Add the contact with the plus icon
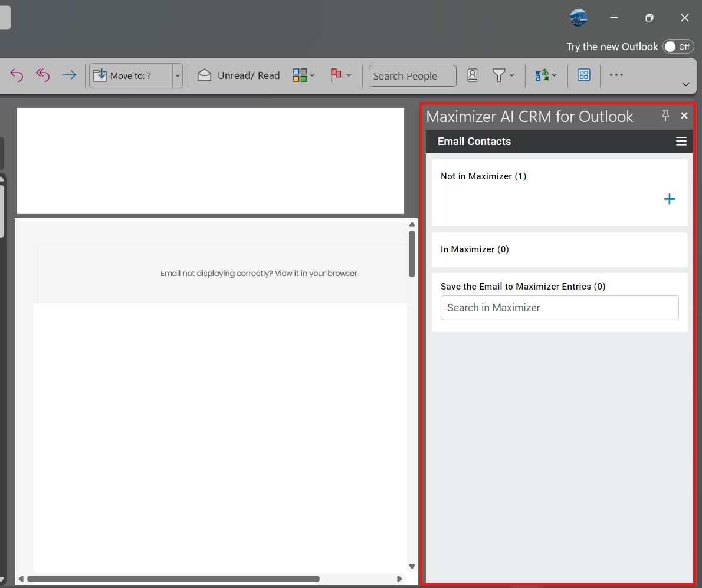 [x=670, y=199]
